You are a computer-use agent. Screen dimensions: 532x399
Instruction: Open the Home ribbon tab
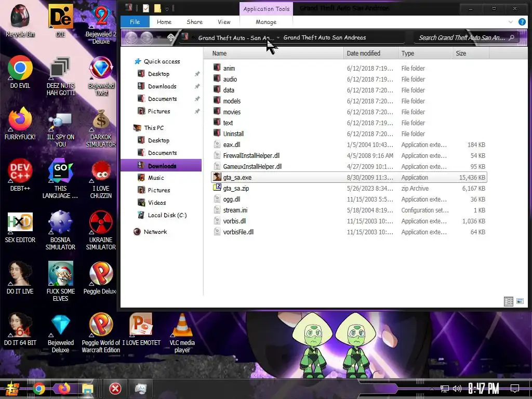pyautogui.click(x=164, y=22)
